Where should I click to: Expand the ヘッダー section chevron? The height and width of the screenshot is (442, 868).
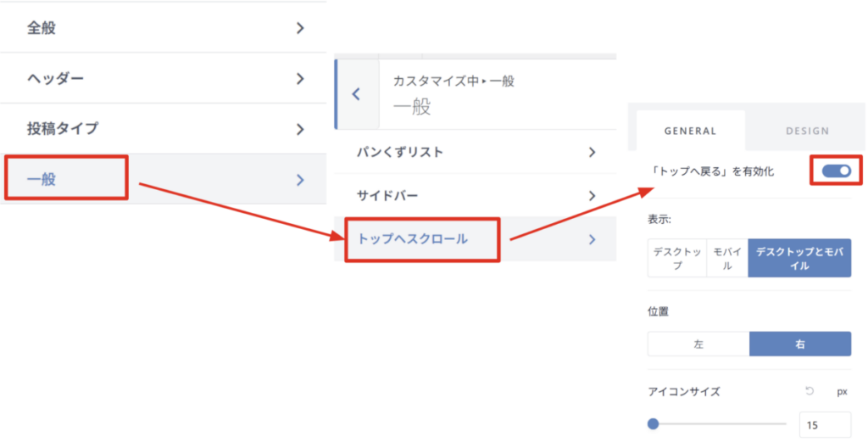tap(300, 79)
